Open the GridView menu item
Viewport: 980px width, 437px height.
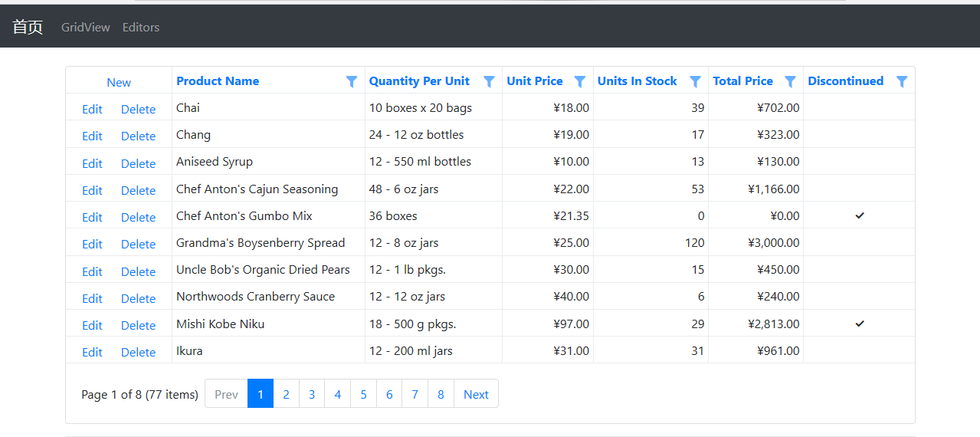(86, 27)
